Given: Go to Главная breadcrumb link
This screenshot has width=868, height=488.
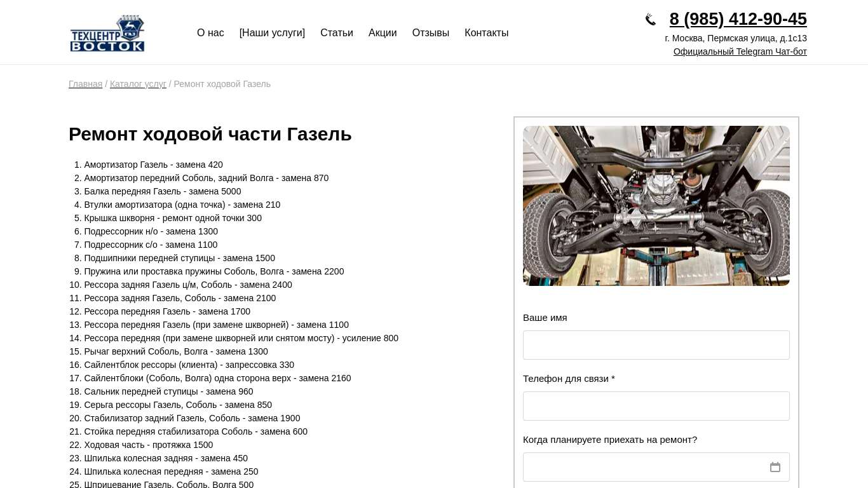Looking at the screenshot, I should coord(85,84).
